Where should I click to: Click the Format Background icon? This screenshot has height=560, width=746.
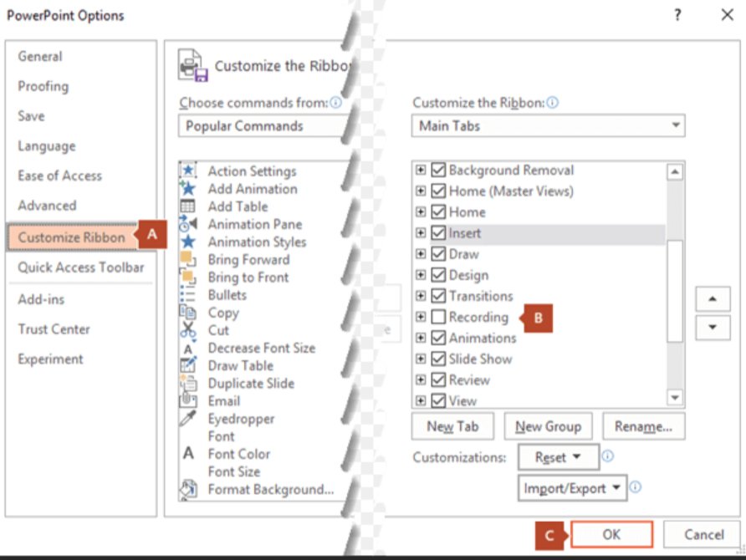tap(188, 488)
